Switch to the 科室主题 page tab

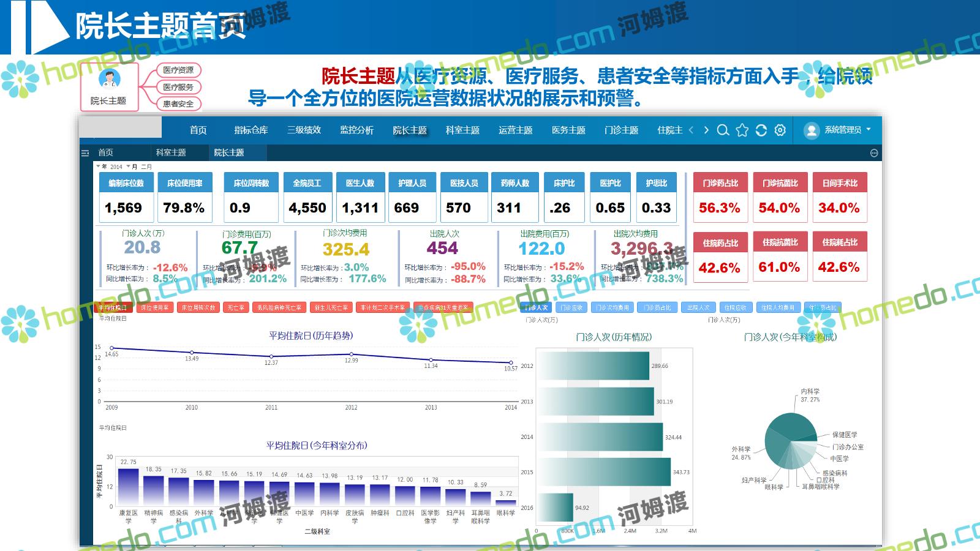171,153
